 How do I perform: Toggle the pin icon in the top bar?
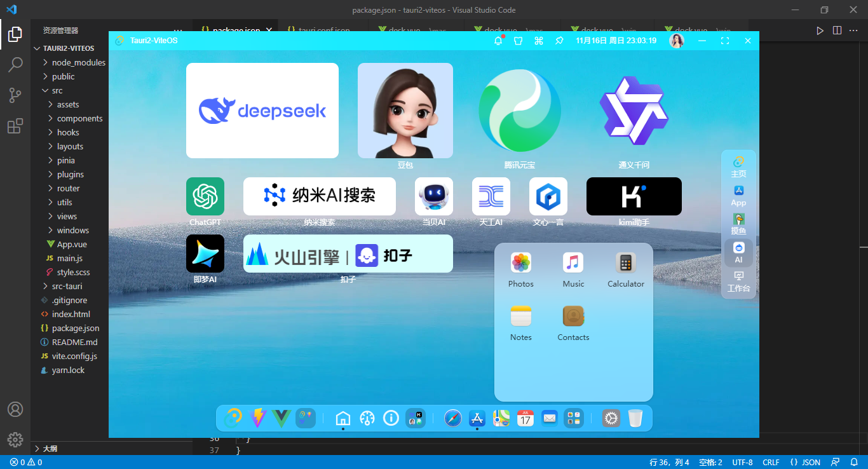[560, 40]
